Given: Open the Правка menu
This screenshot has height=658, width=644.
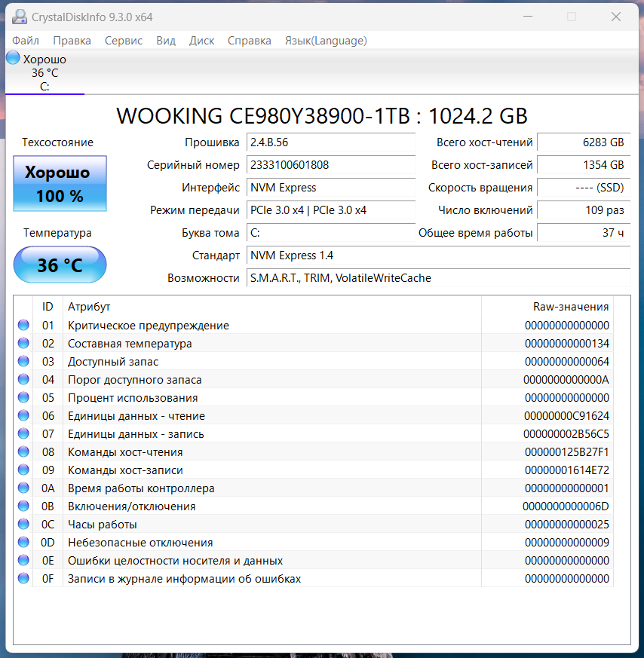Looking at the screenshot, I should 72,41.
